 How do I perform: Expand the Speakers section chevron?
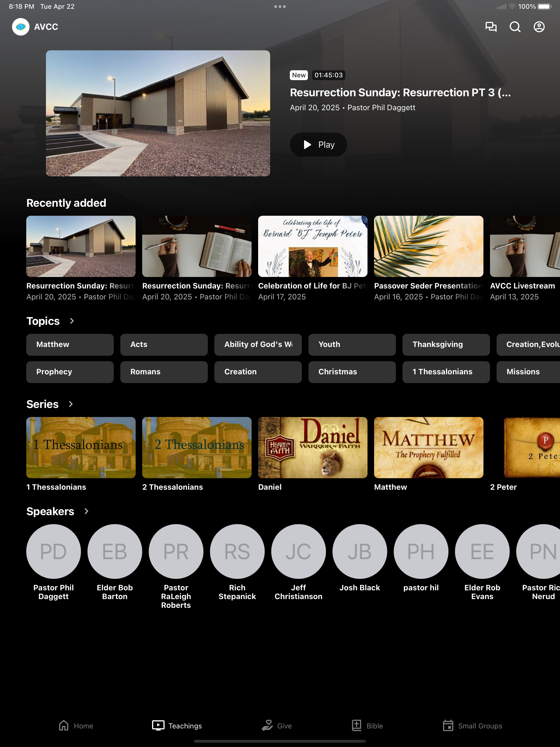pos(86,511)
